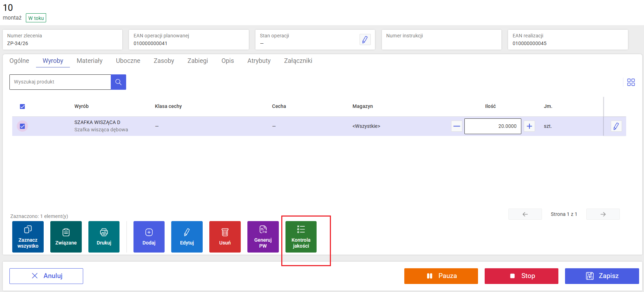Click the Wyrób column header
The height and width of the screenshot is (292, 644).
point(81,106)
